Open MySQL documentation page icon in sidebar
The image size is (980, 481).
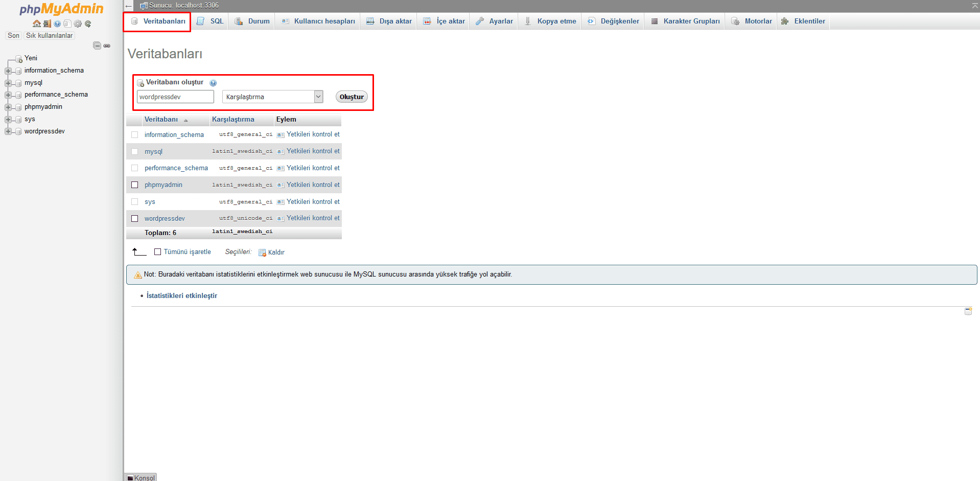click(67, 24)
